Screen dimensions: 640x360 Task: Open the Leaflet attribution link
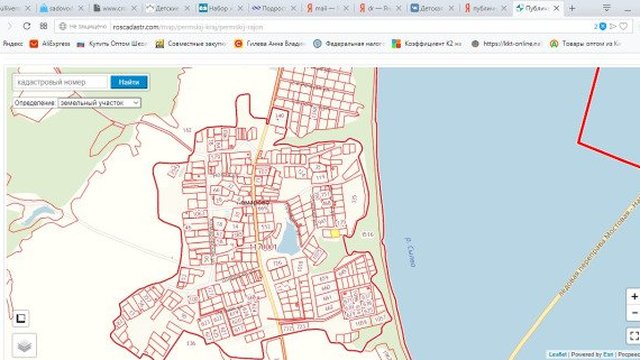click(557, 355)
